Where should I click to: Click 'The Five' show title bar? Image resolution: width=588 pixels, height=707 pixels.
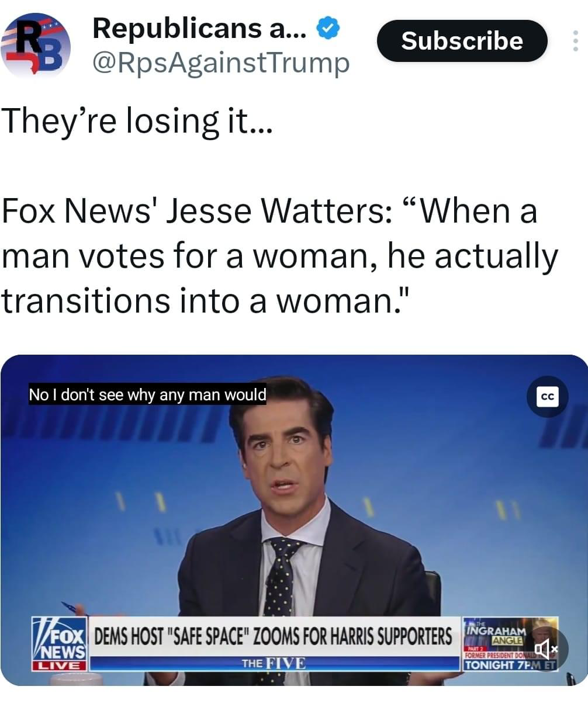tap(274, 663)
